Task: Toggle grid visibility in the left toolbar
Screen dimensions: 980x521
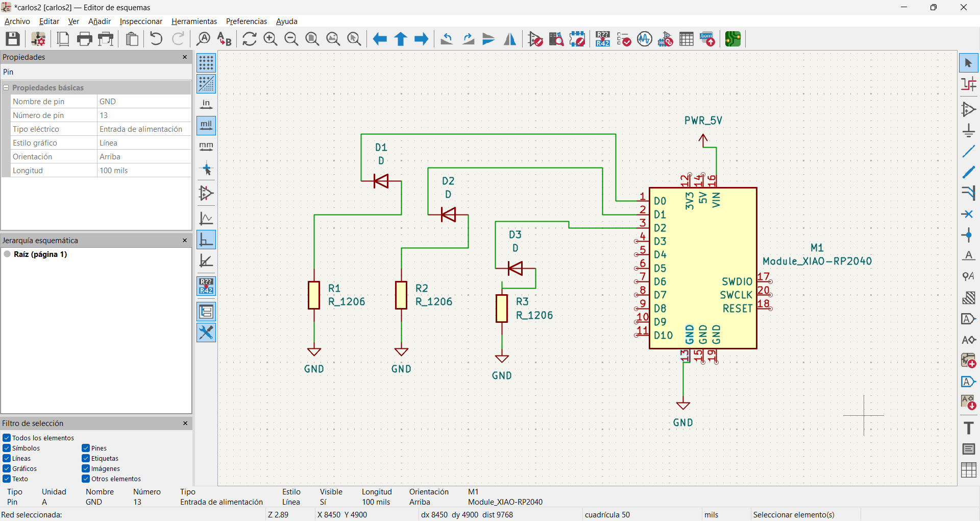Action: coord(206,63)
